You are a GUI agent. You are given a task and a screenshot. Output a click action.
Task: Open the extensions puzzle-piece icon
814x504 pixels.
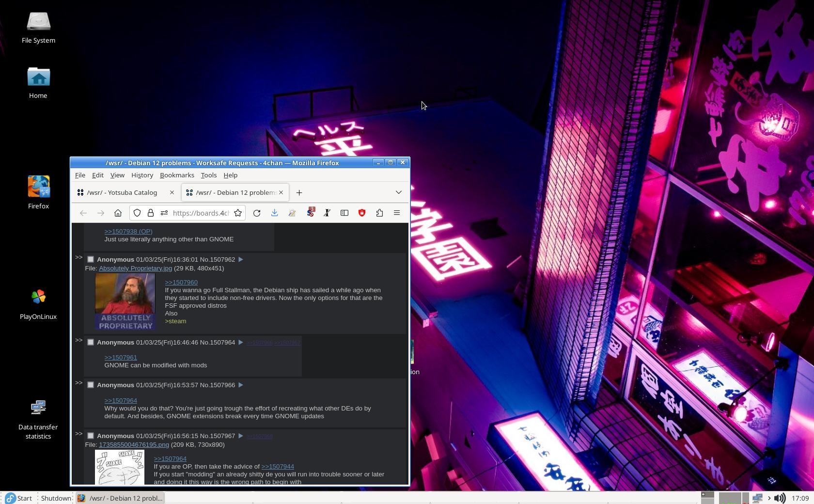pos(379,213)
